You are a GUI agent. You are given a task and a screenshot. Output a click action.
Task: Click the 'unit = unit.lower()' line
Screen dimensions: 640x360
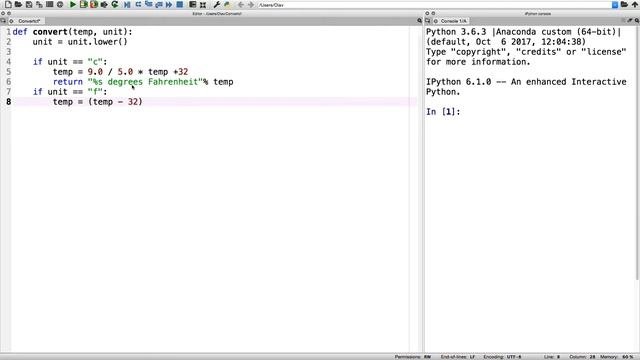click(80, 42)
